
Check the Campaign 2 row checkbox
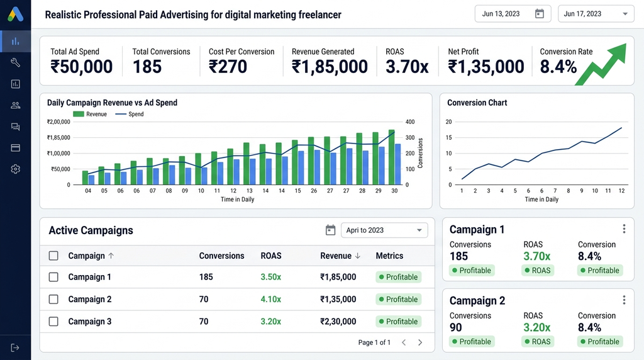pyautogui.click(x=53, y=299)
